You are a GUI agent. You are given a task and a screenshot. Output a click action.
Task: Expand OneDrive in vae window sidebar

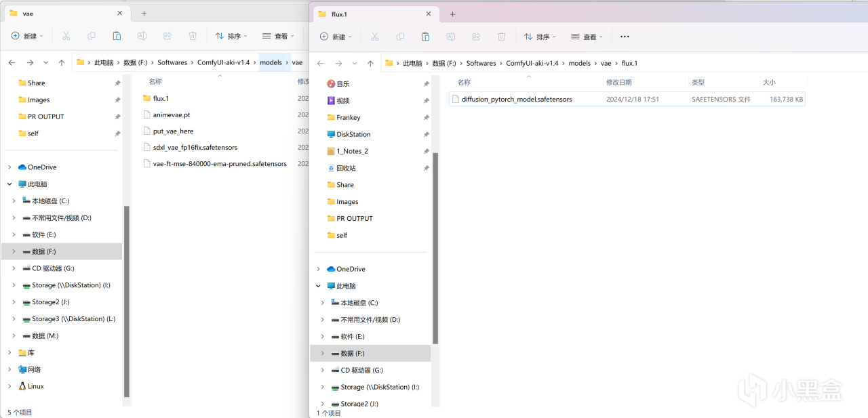click(9, 167)
